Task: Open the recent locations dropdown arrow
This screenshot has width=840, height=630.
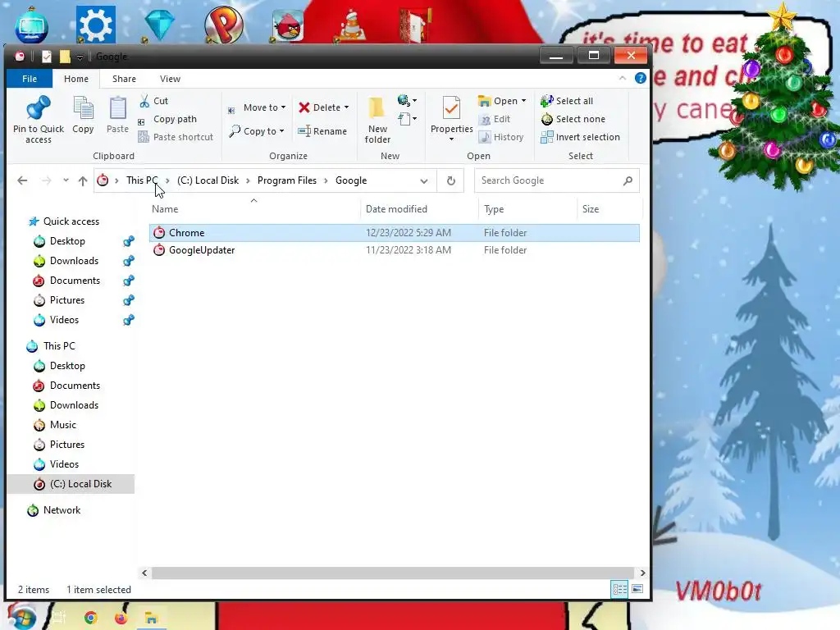Action: (66, 180)
